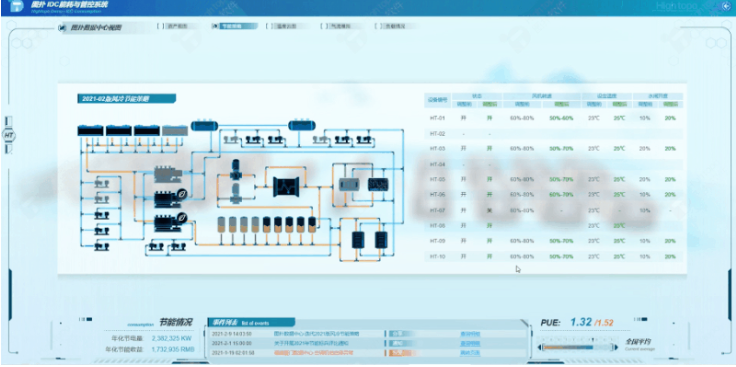Click the HT-01 device row label
The height and width of the screenshot is (367, 736).
click(x=437, y=118)
